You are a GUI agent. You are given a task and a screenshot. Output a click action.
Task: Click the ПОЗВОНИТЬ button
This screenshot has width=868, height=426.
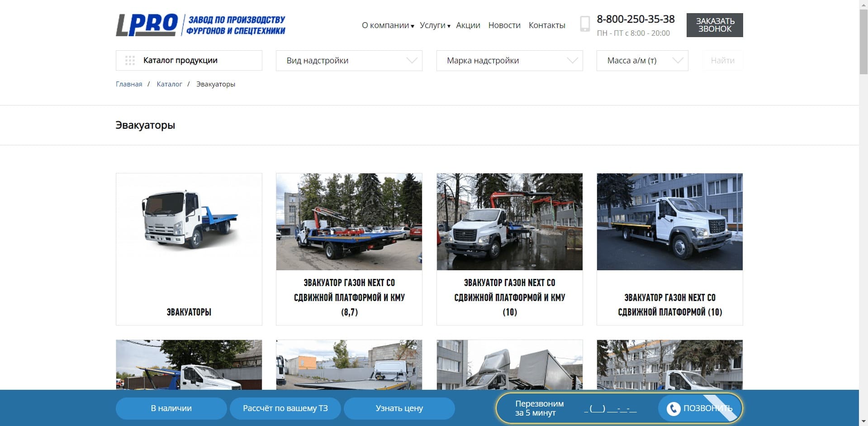pyautogui.click(x=699, y=408)
